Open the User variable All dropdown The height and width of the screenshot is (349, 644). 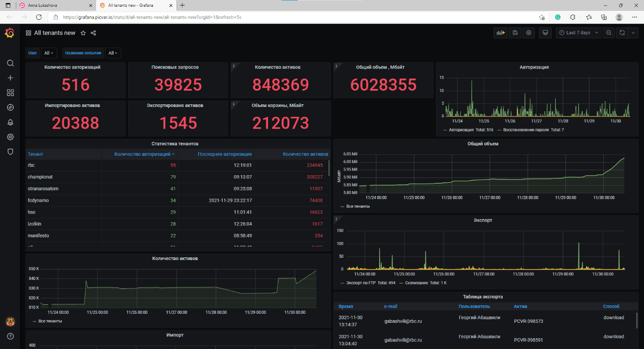(x=49, y=53)
